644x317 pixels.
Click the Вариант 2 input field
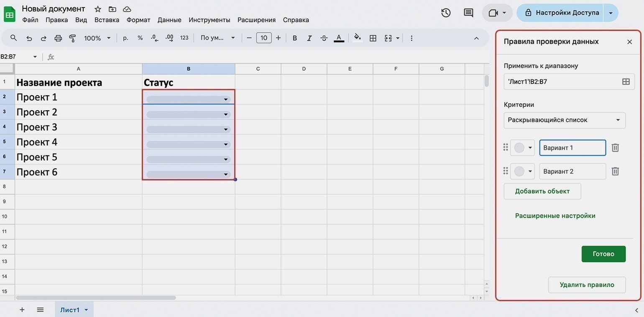tap(572, 171)
